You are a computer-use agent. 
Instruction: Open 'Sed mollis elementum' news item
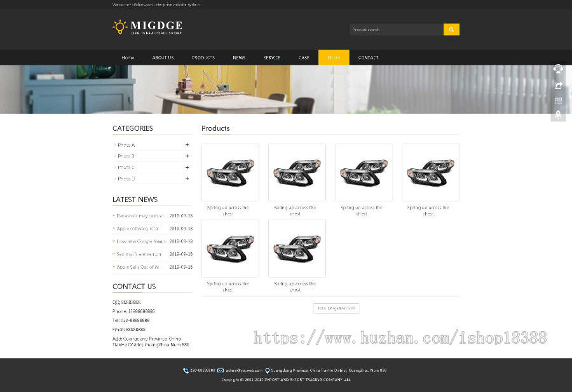(139, 254)
